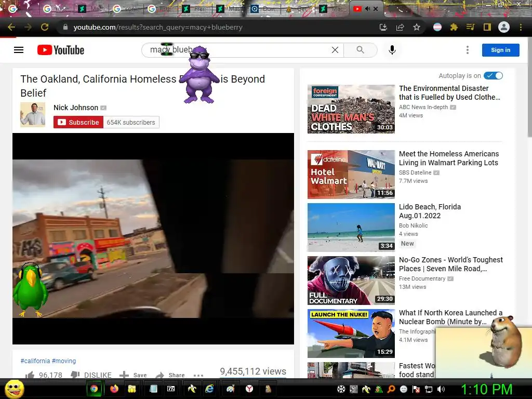Clear the search box with X

click(335, 50)
